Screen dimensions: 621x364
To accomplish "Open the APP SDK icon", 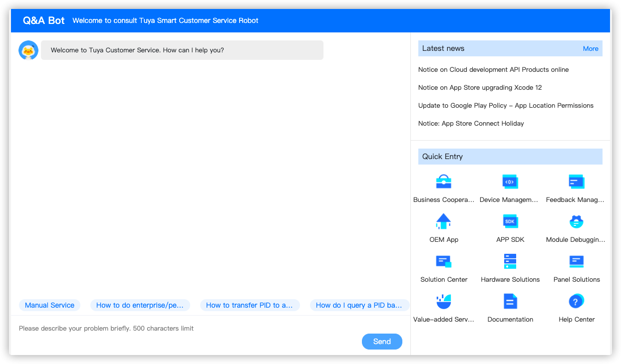I will point(510,221).
